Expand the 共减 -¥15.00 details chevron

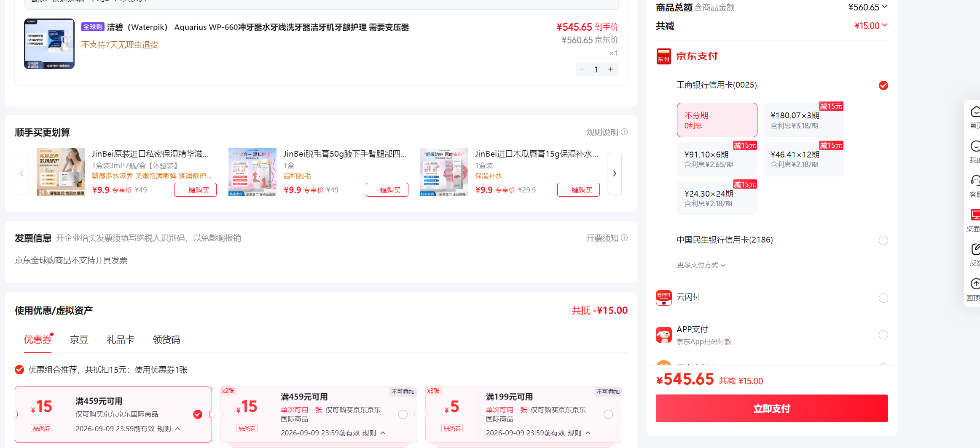[885, 25]
